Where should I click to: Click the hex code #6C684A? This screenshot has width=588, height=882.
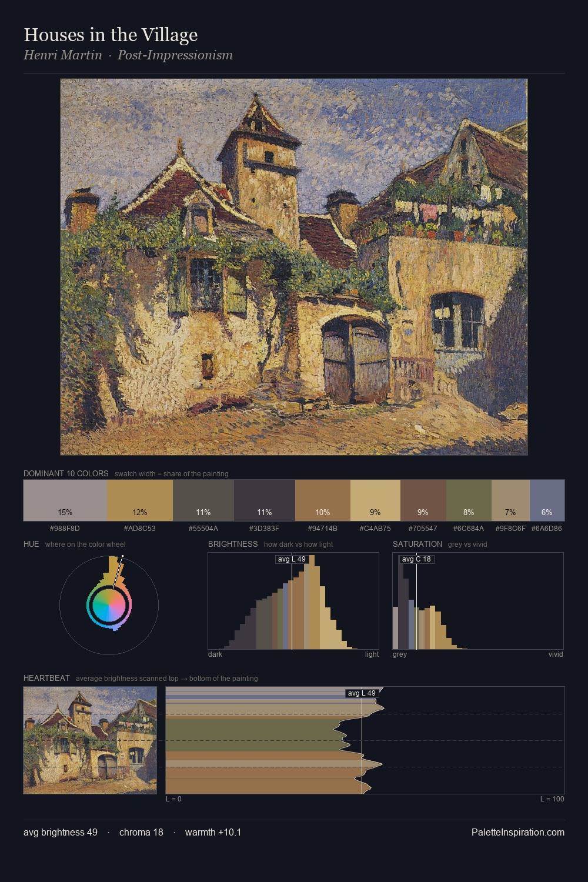pos(469,529)
